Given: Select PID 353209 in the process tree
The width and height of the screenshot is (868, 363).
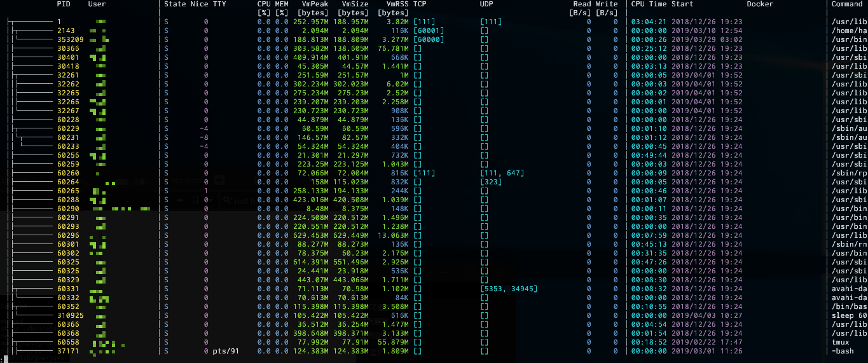Looking at the screenshot, I should coord(70,39).
